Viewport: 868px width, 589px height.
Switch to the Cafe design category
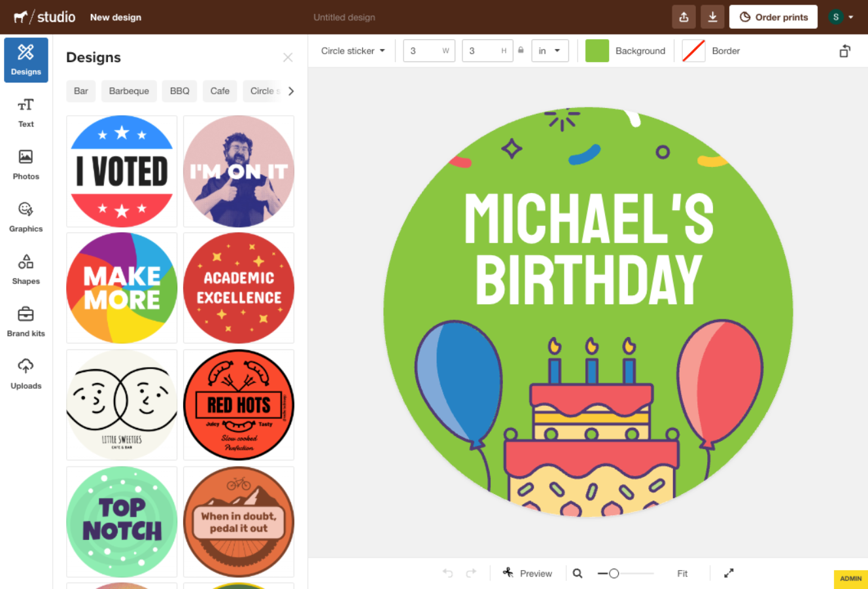pos(220,91)
